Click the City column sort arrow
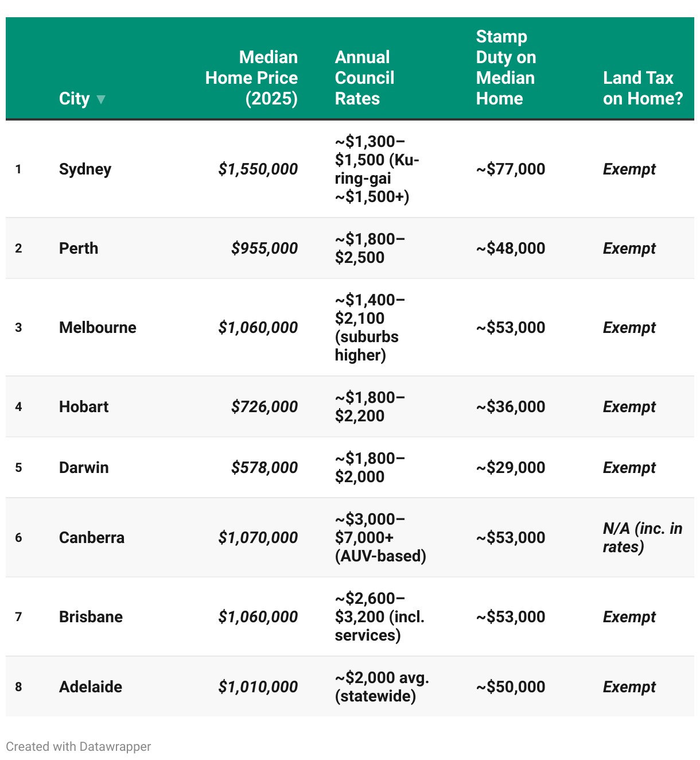Screen dimensions: 700x760 (x=101, y=99)
